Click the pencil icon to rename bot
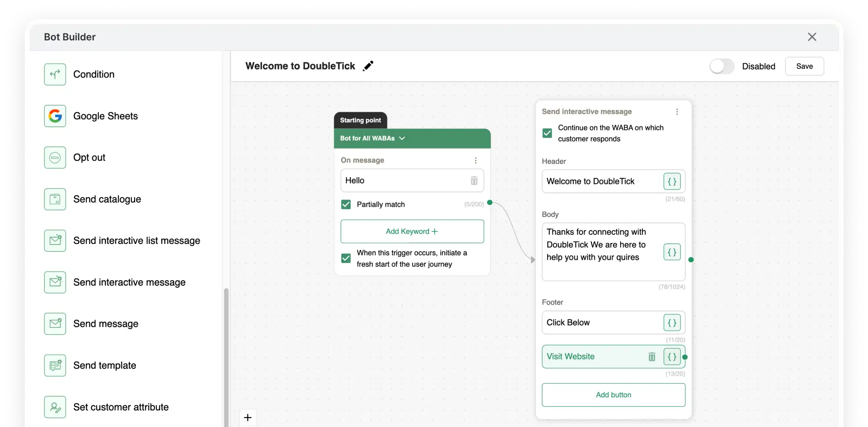Screen dimensions: 868x427 click(x=368, y=66)
